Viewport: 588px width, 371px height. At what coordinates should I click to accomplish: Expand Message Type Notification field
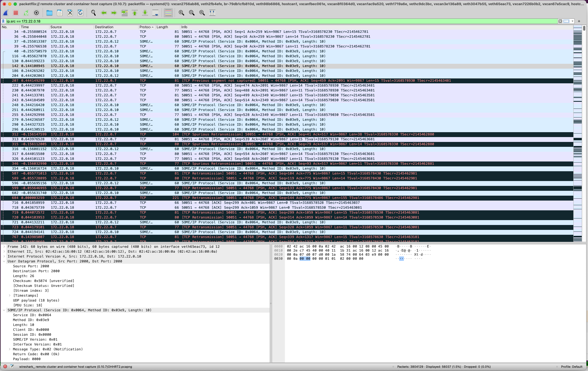10,349
